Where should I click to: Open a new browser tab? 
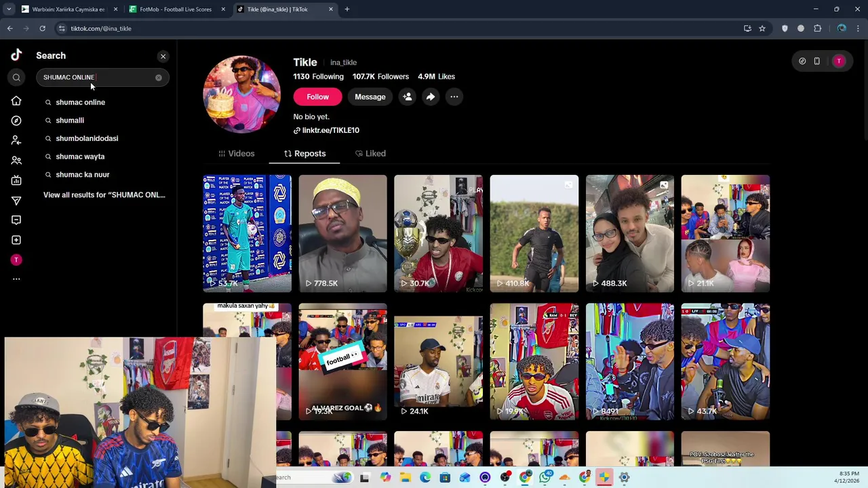click(347, 9)
